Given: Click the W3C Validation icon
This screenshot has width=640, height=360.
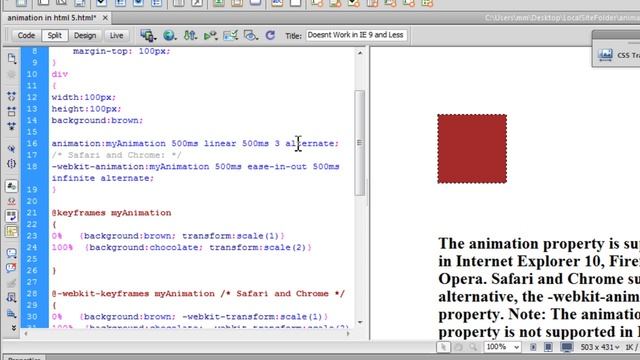Looking at the screenshot, I should 210,36.
